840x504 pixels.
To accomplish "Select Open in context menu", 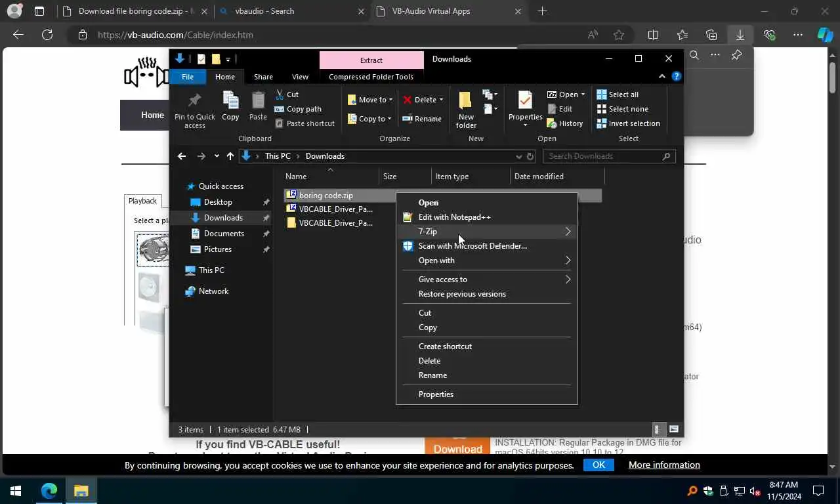I will (x=487, y=203).
